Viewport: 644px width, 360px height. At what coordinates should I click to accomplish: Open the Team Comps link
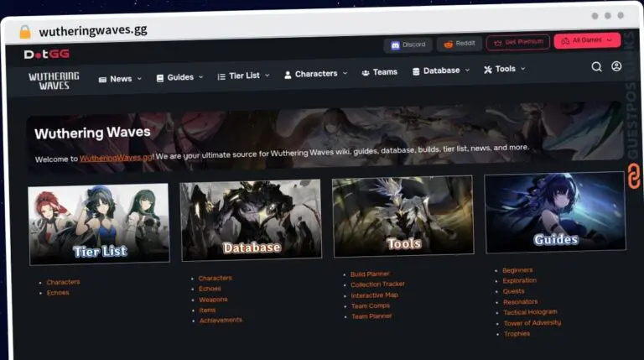pos(371,305)
